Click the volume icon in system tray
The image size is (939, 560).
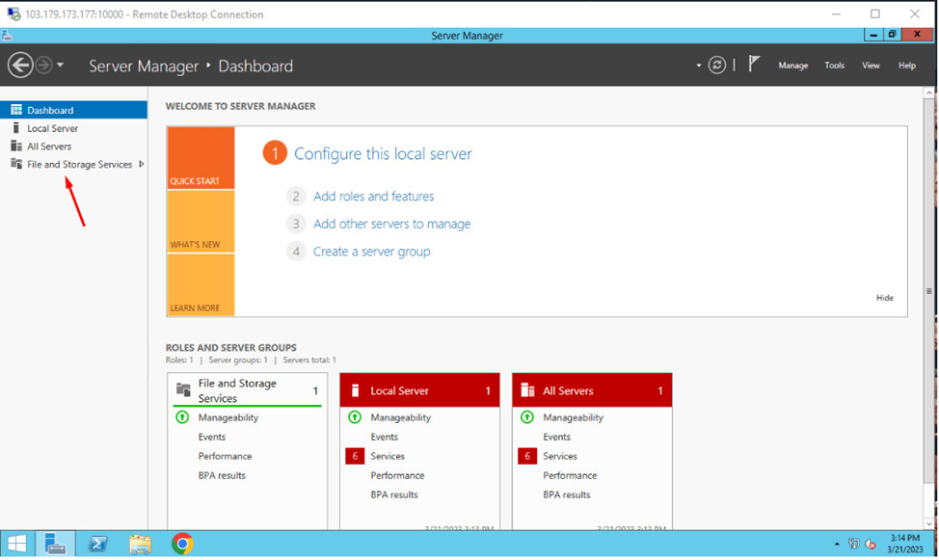[871, 544]
